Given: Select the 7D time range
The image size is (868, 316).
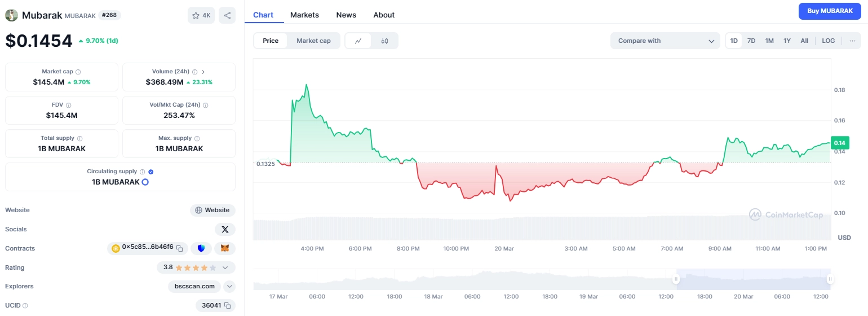Looking at the screenshot, I should click(751, 41).
